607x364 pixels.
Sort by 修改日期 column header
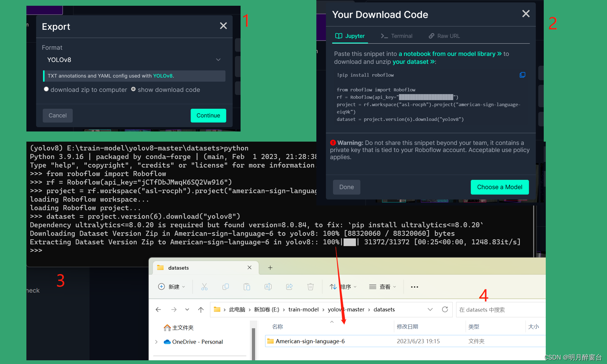click(x=407, y=326)
